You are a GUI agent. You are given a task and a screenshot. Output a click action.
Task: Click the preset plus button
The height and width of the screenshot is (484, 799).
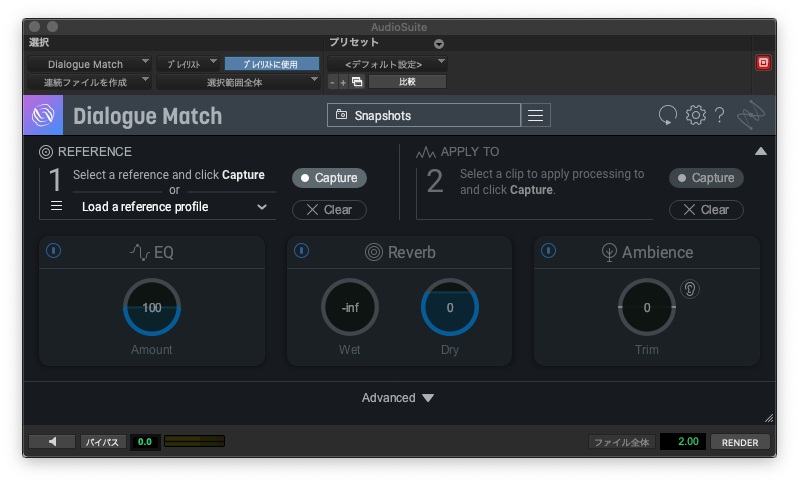pyautogui.click(x=343, y=82)
